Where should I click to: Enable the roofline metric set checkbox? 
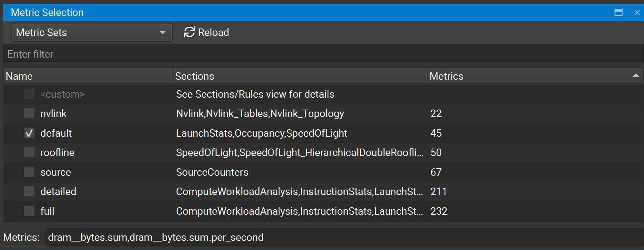coord(30,152)
